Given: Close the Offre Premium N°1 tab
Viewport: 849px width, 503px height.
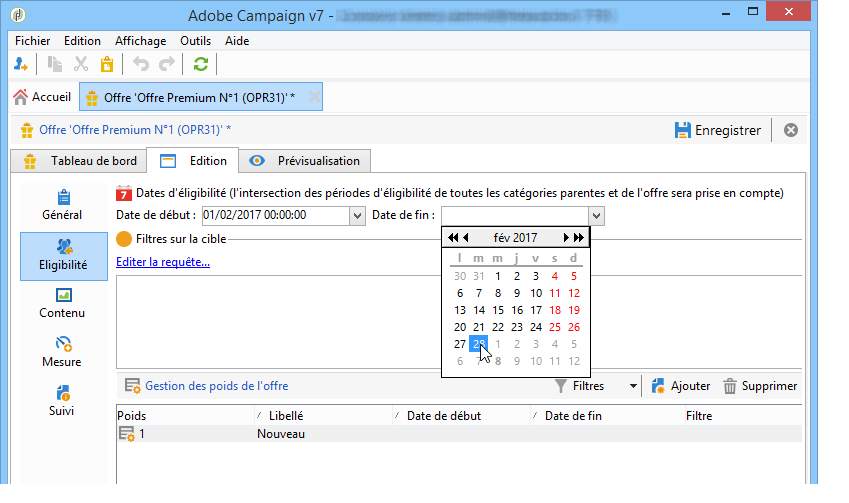Looking at the screenshot, I should point(314,97).
